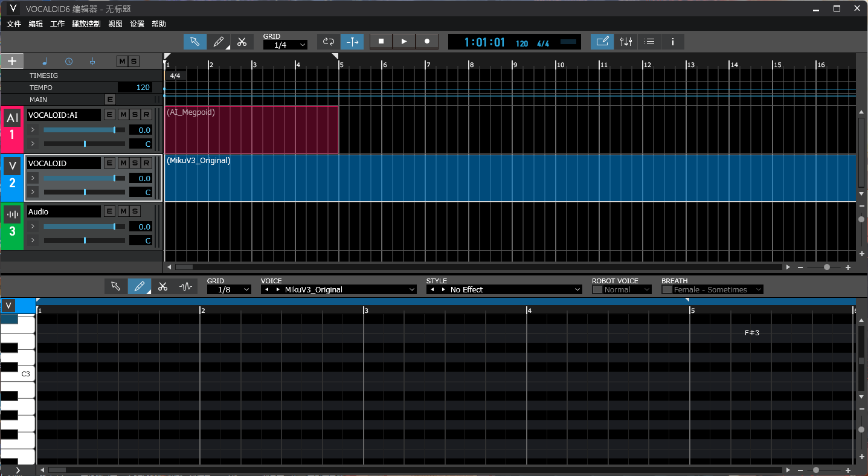Select the arrow tool in top toolbar
Screen dimensions: 868x476
(x=195, y=42)
